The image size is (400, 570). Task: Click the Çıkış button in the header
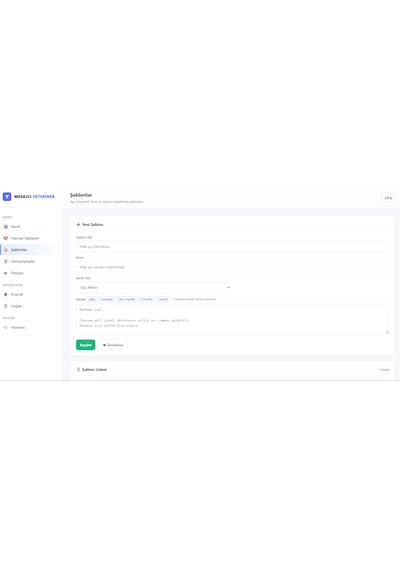(388, 198)
